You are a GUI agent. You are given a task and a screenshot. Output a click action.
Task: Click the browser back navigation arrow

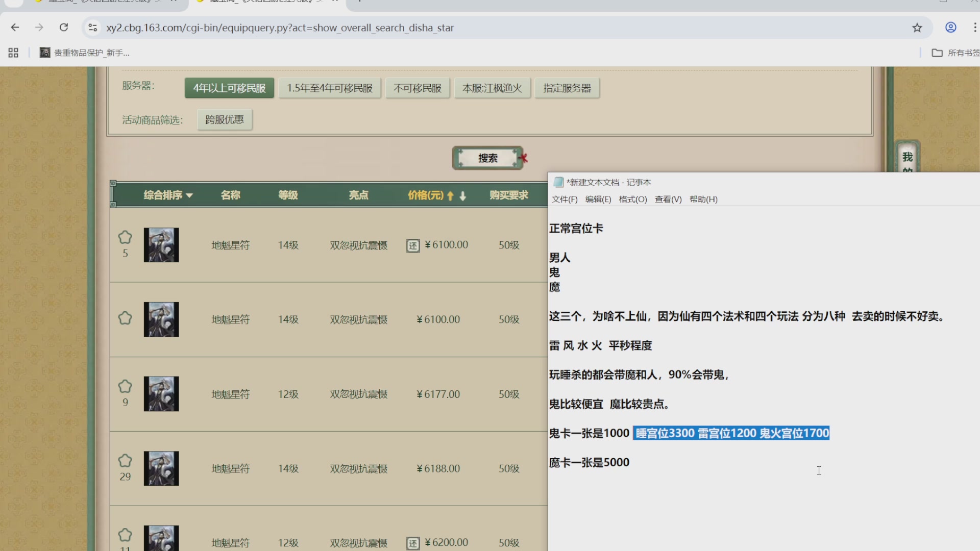[15, 28]
